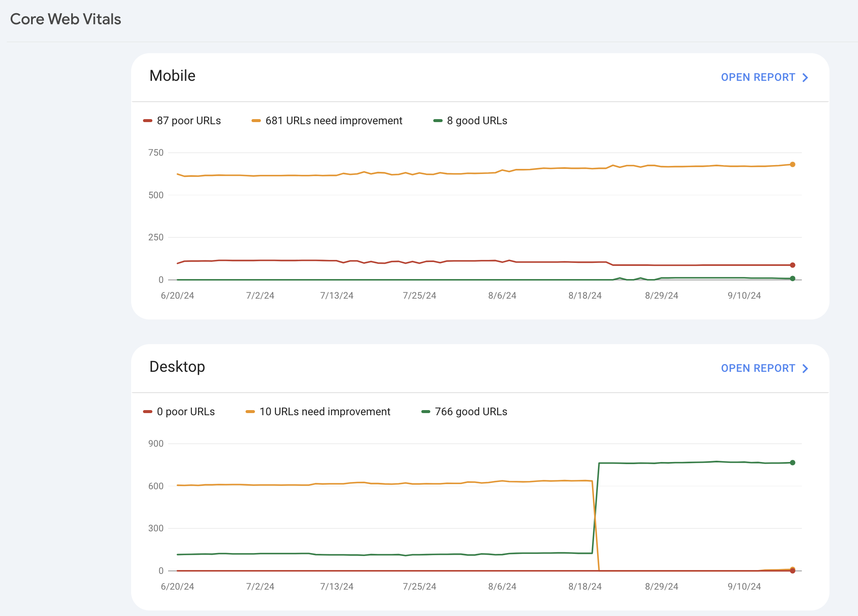Image resolution: width=858 pixels, height=616 pixels.
Task: Toggle the 87 poor URLs series visibility
Action: (x=183, y=120)
